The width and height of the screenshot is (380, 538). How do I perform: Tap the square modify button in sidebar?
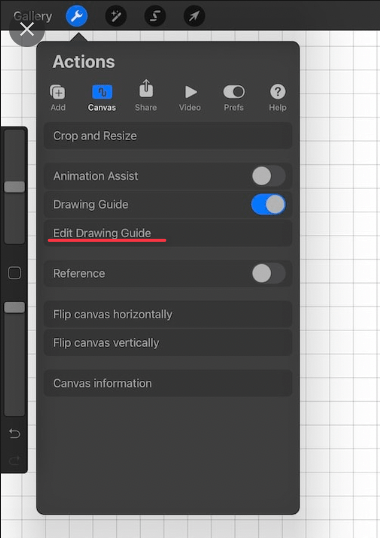point(14,273)
